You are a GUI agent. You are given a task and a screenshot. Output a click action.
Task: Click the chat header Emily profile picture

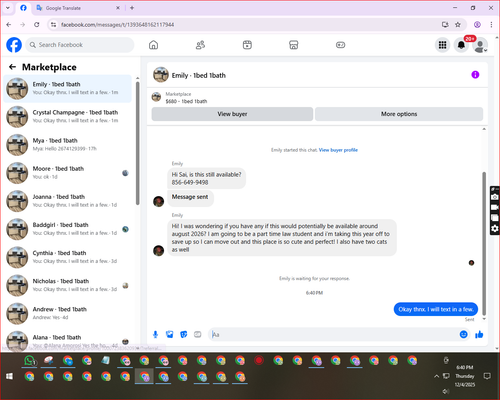[161, 75]
